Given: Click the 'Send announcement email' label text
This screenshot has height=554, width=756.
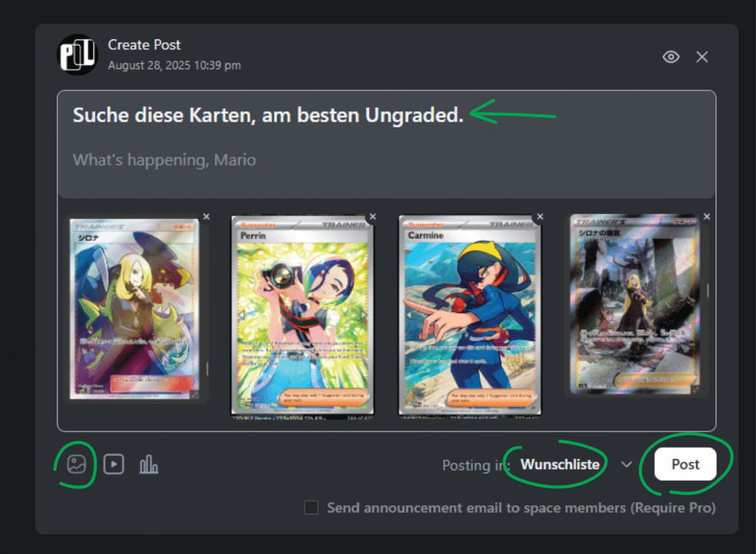Looking at the screenshot, I should [521, 508].
